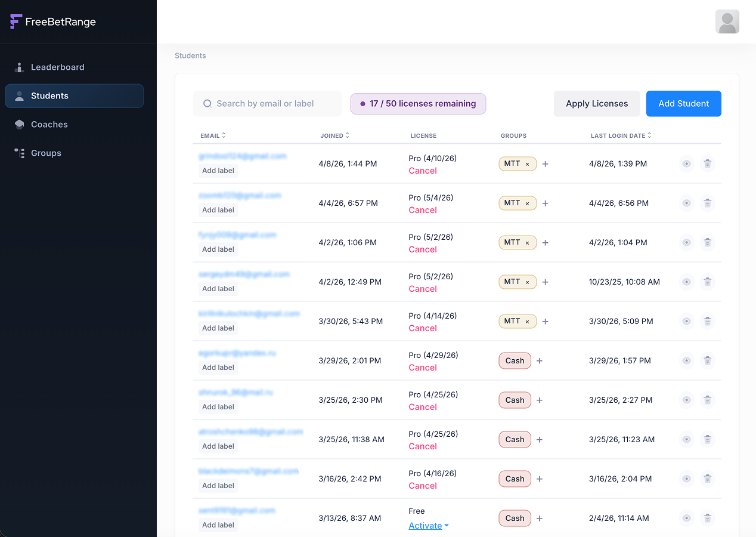This screenshot has width=756, height=537.
Task: Remove the MTT tag via its × icon
Action: 526,163
